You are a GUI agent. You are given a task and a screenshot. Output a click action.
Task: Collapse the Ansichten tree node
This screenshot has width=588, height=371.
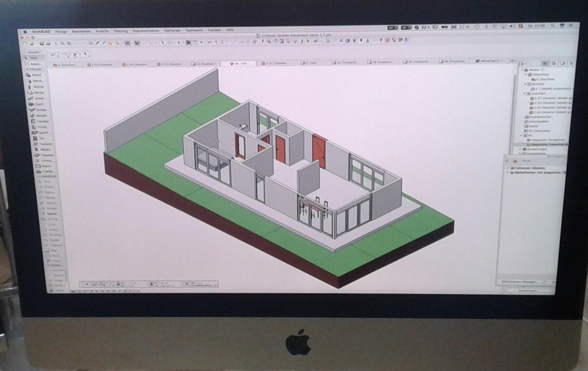[525, 94]
